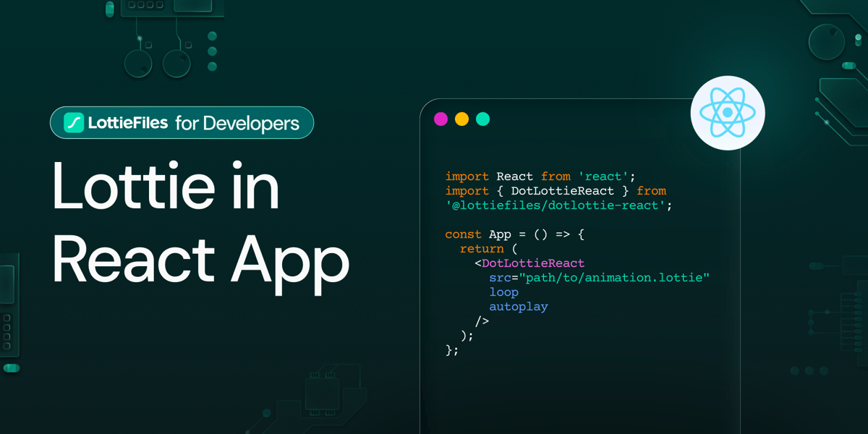The width and height of the screenshot is (868, 434).
Task: Click the yellow window dot
Action: click(462, 119)
